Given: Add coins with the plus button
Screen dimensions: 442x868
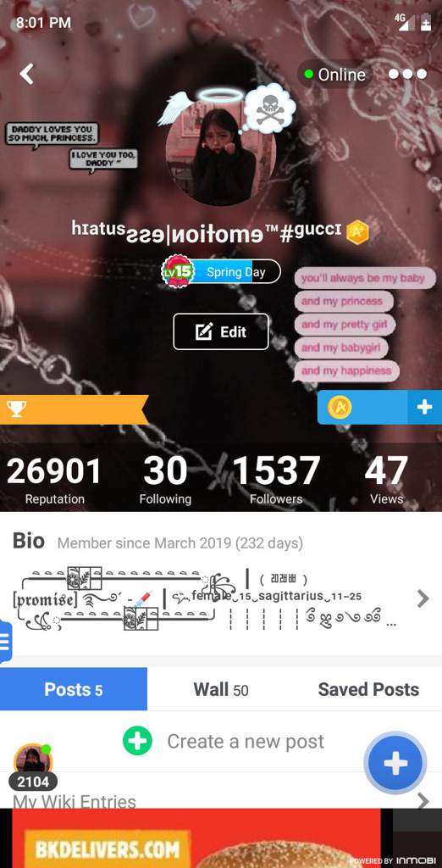Looking at the screenshot, I should pos(424,408).
